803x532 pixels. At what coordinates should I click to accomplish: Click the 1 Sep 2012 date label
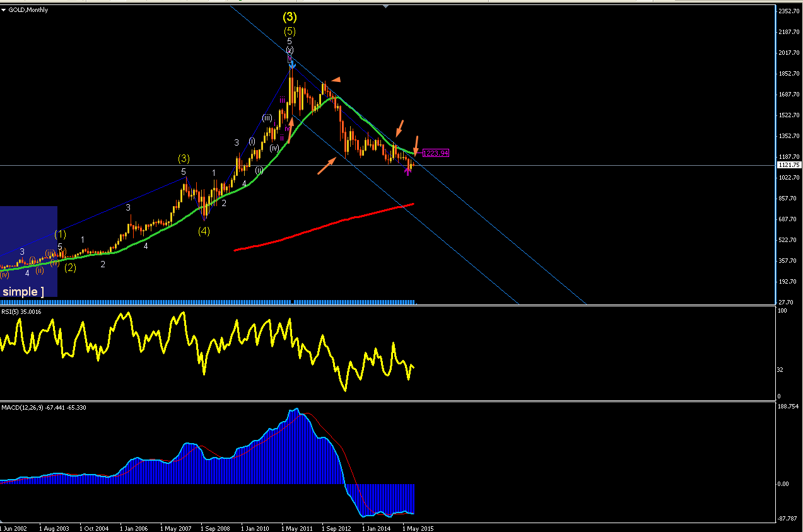click(x=336, y=528)
